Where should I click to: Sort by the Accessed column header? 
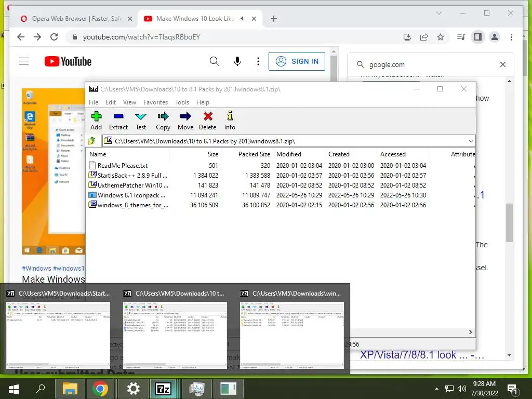(403, 154)
